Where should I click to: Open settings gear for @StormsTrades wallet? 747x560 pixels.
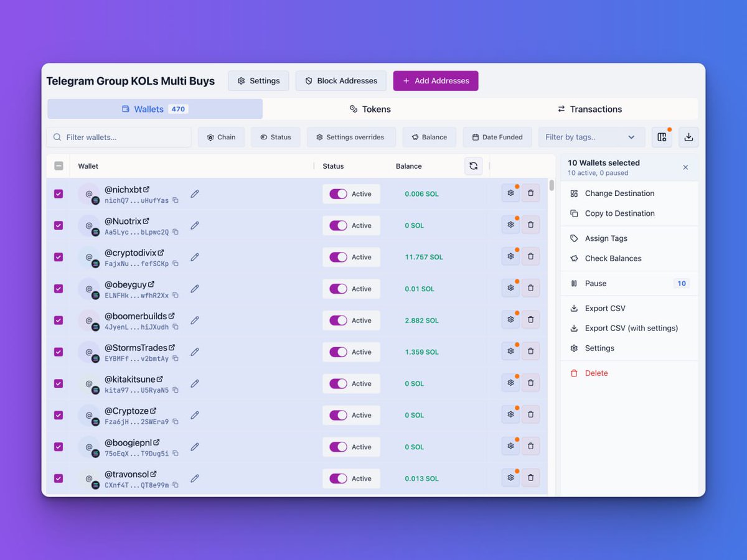tap(510, 352)
